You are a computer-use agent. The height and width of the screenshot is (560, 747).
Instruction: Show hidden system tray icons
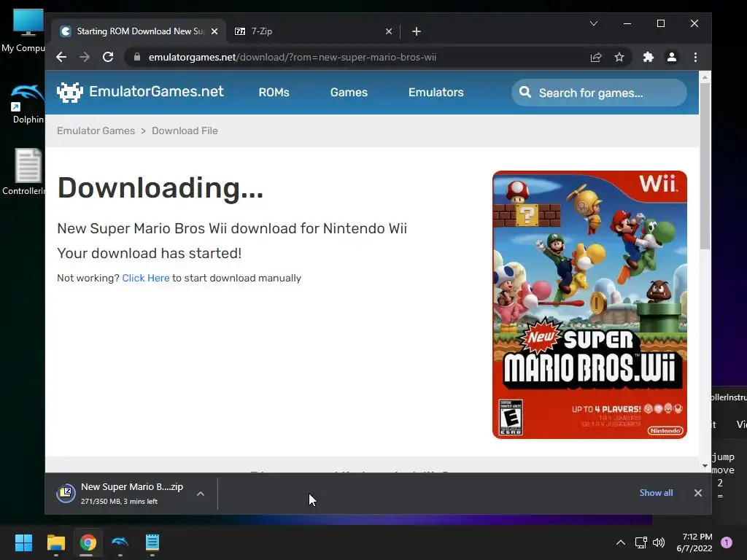(621, 542)
